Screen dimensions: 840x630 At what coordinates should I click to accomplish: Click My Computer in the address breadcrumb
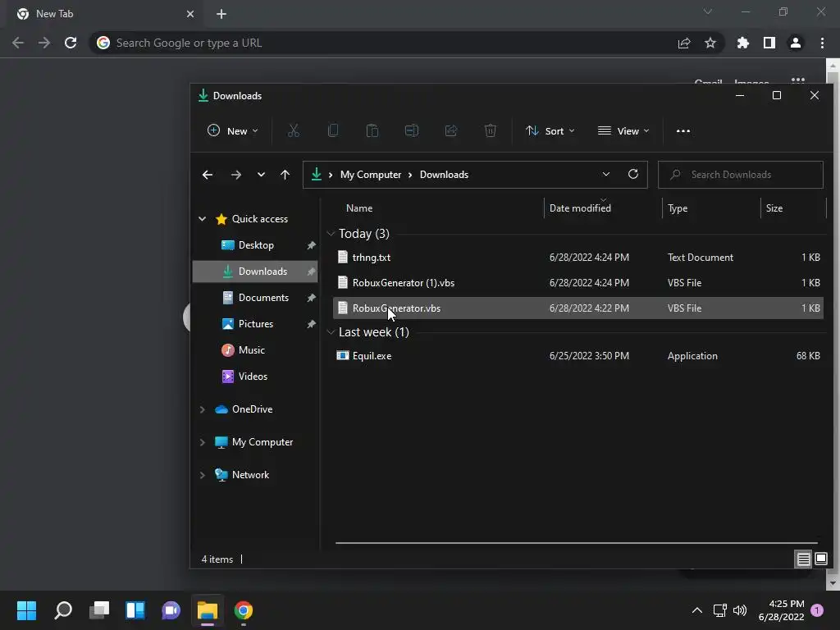click(371, 175)
